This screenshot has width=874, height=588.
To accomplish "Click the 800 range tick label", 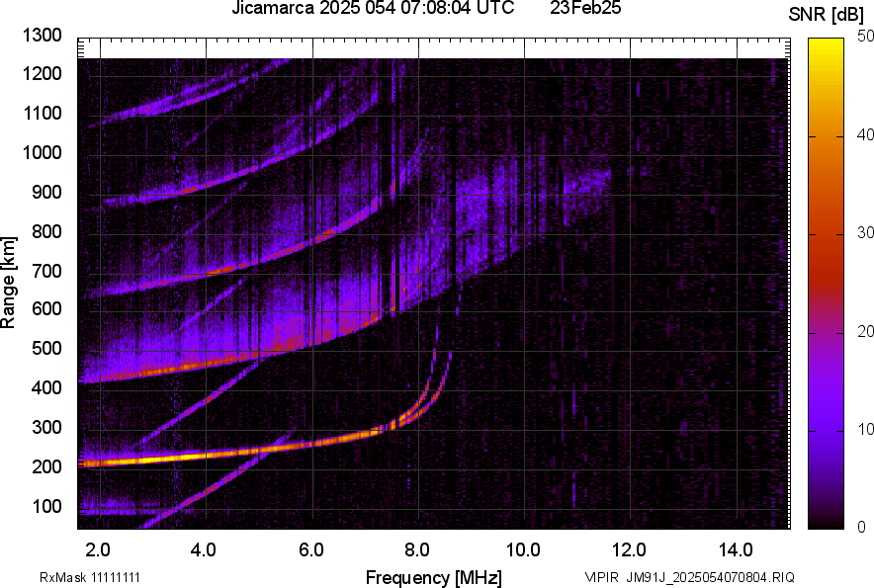I will click(x=46, y=231).
